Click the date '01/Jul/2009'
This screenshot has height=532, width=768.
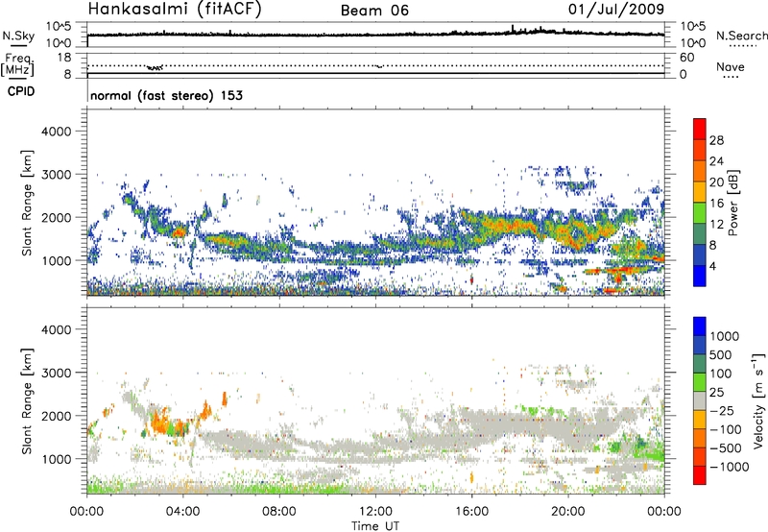[x=616, y=9]
